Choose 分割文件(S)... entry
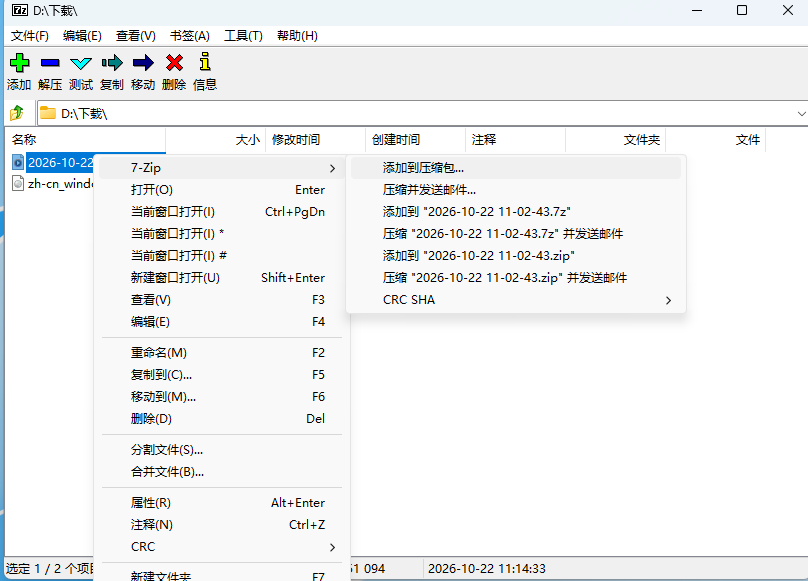 pos(222,450)
